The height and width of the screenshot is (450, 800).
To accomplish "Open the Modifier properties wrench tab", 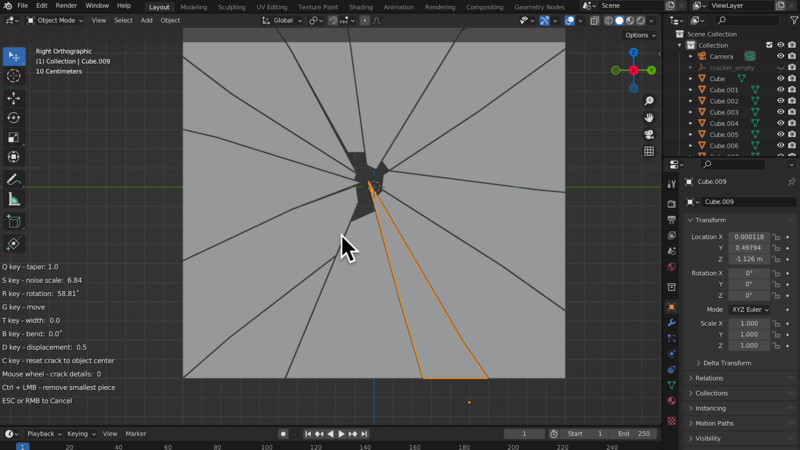I will pos(671,323).
